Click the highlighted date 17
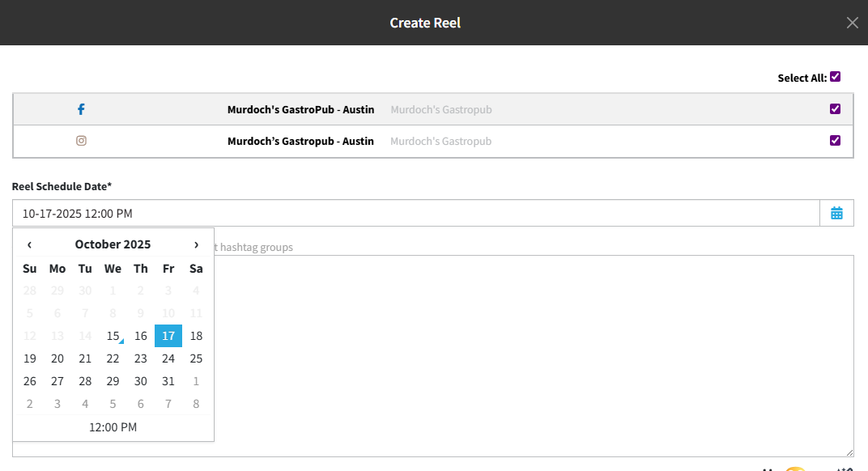 click(x=168, y=336)
